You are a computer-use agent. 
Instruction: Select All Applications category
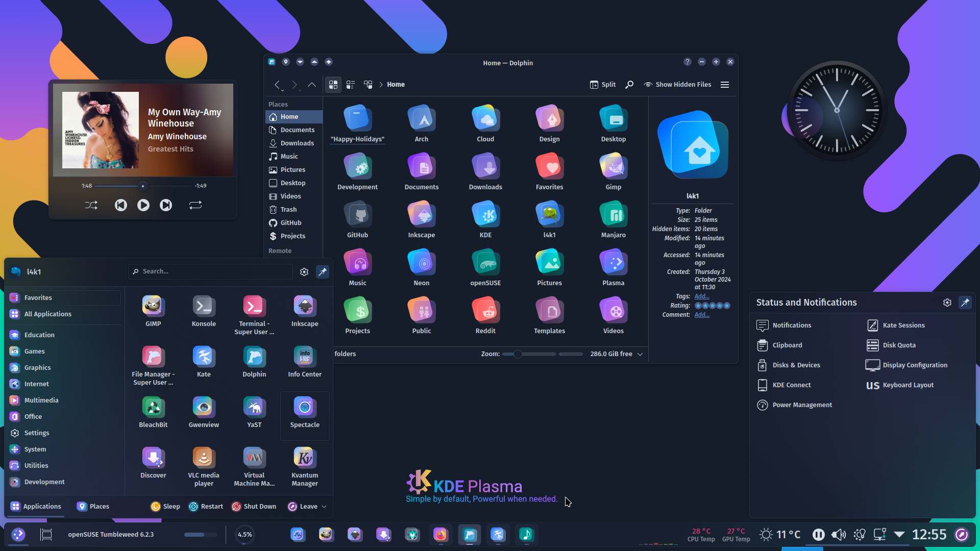[64, 314]
